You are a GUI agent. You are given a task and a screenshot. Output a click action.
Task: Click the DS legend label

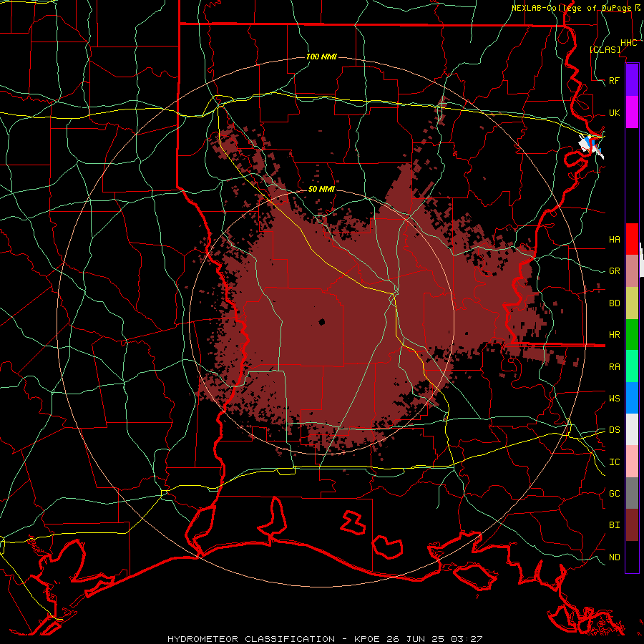coord(615,429)
